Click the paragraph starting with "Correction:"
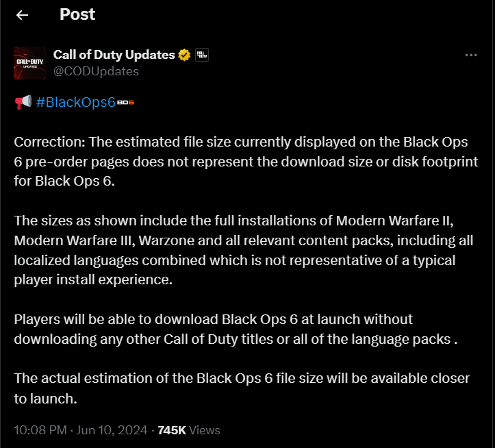495x448 pixels. (x=246, y=162)
